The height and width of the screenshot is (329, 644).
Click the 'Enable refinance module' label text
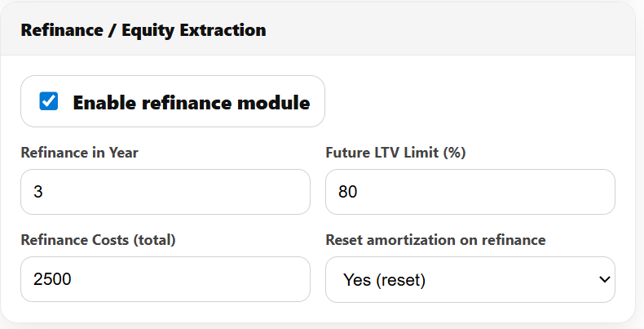coord(192,103)
